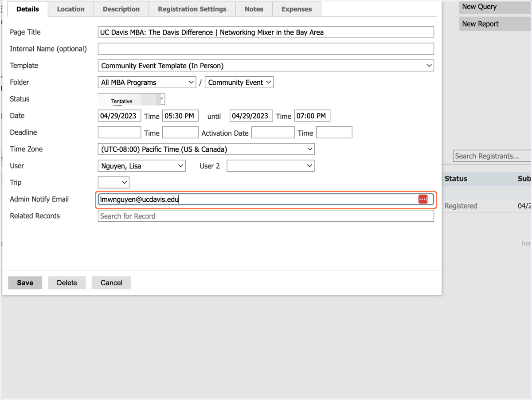The width and height of the screenshot is (532, 400).
Task: Open the Status dropdown showing Tentative
Action: click(131, 99)
